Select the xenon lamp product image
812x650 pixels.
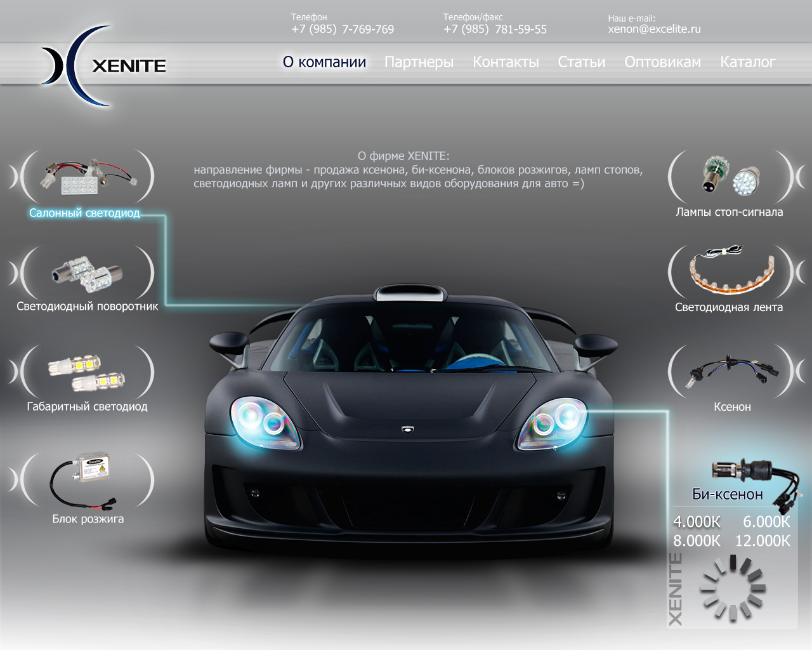pyautogui.click(x=732, y=371)
